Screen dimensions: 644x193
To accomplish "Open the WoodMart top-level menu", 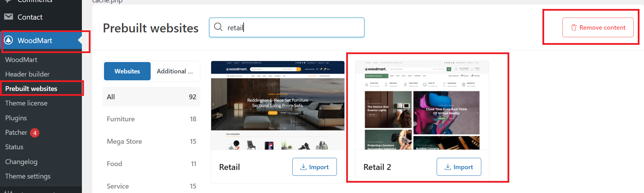I will coord(41,40).
